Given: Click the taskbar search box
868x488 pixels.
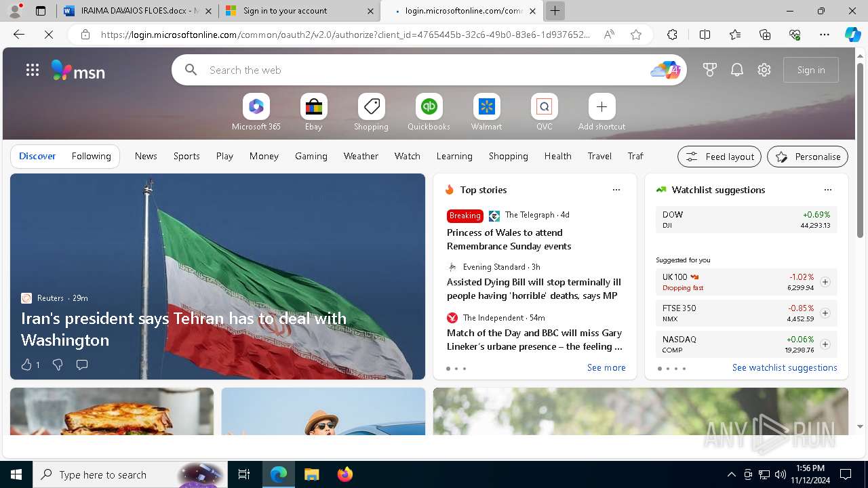Looking at the screenshot, I should point(130,474).
